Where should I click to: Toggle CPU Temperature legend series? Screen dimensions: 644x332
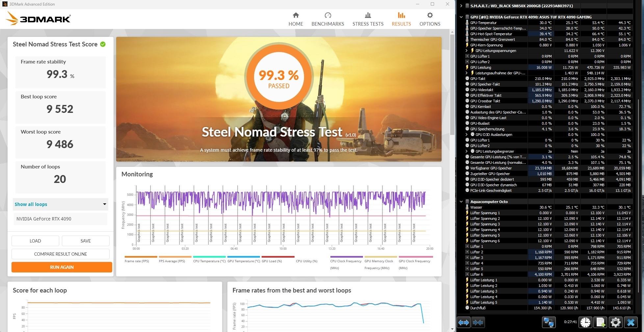click(209, 259)
